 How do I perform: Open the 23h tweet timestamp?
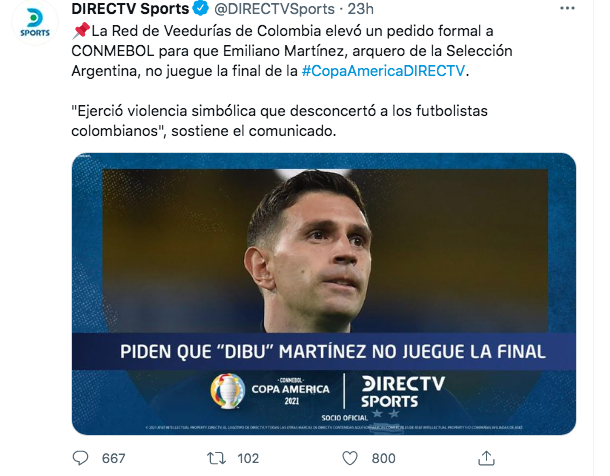(360, 9)
